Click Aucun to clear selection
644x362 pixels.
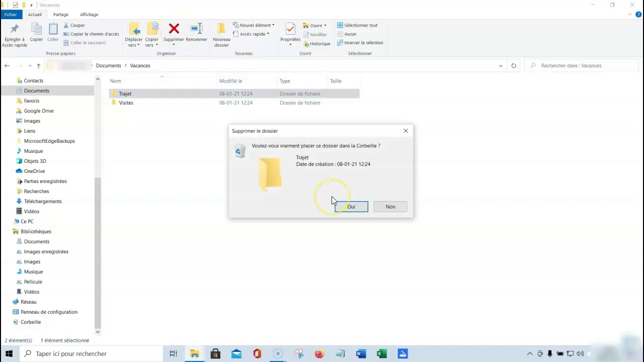coord(347,34)
